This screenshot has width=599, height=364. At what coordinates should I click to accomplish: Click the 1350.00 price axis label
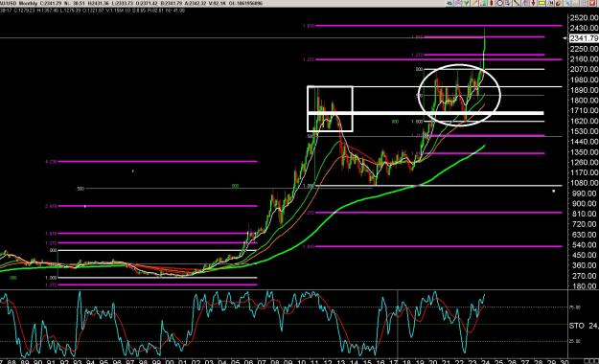click(x=584, y=151)
